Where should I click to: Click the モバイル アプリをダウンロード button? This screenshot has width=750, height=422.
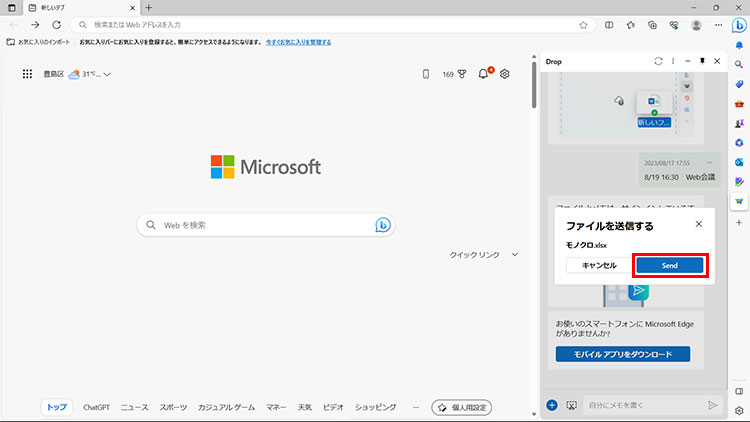coord(623,354)
